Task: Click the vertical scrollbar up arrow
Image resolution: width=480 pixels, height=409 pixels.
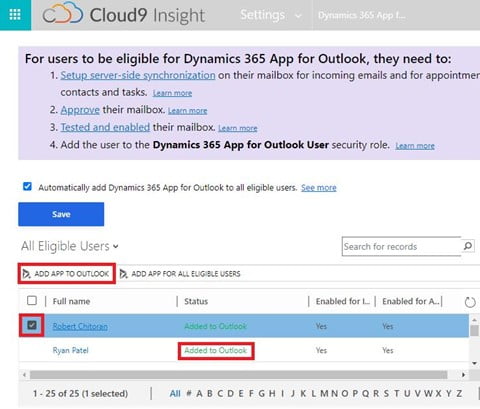Action: pos(474,320)
